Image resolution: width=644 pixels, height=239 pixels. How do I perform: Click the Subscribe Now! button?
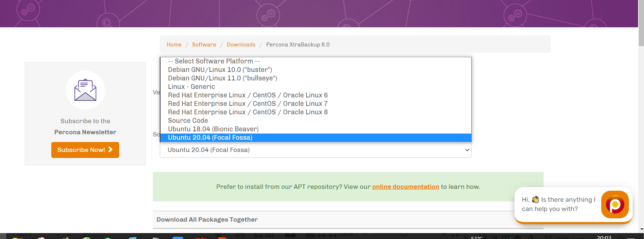coord(85,150)
